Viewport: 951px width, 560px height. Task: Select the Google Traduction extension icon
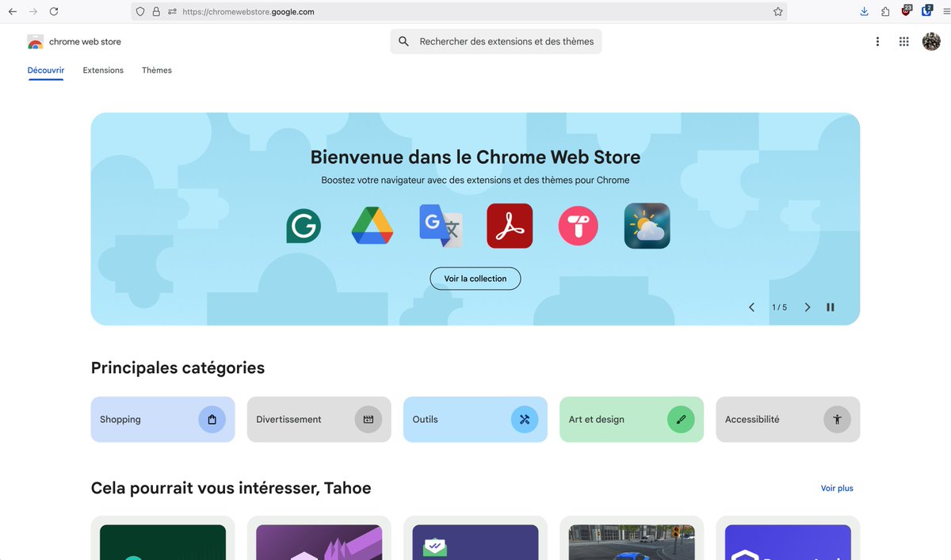441,226
